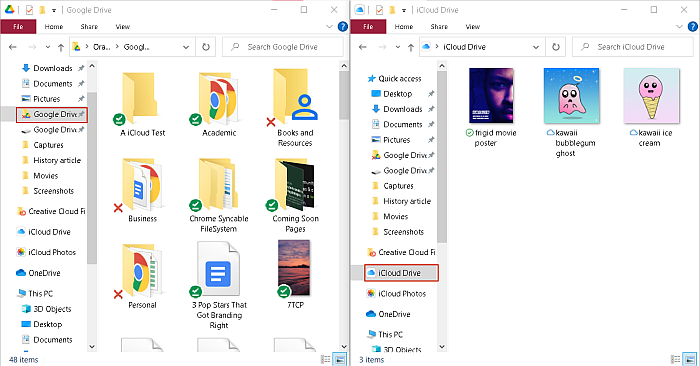This screenshot has height=366, width=700.
Task: Open the Chrome Syncable FileSystem folder
Action: (x=219, y=195)
